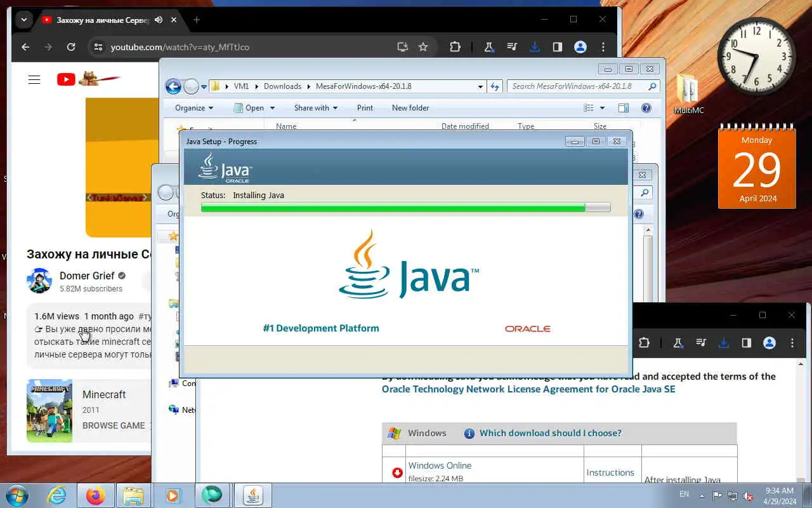Open the Domer Grief channel name link
812x508 pixels.
coord(87,276)
